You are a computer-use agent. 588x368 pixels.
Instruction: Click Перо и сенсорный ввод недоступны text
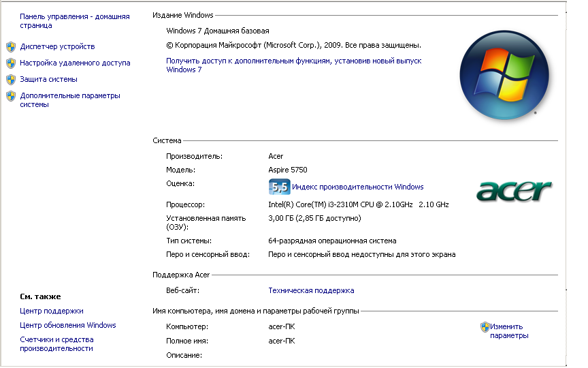(x=362, y=254)
